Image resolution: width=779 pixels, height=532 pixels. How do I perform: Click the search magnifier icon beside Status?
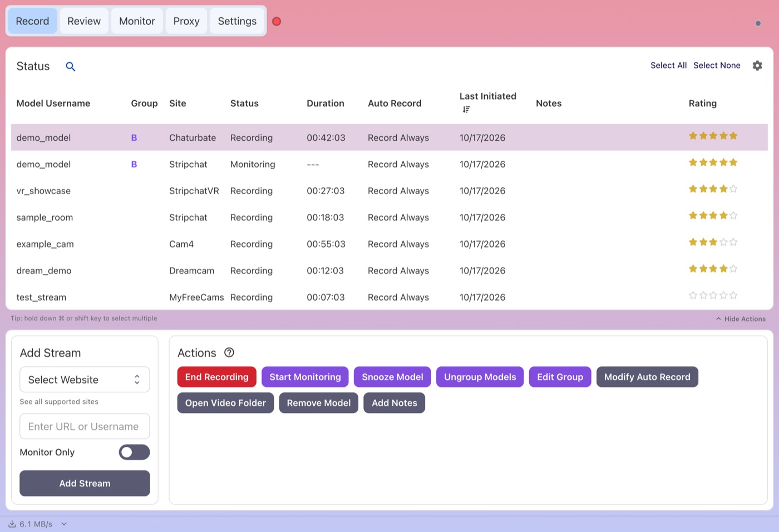point(71,67)
